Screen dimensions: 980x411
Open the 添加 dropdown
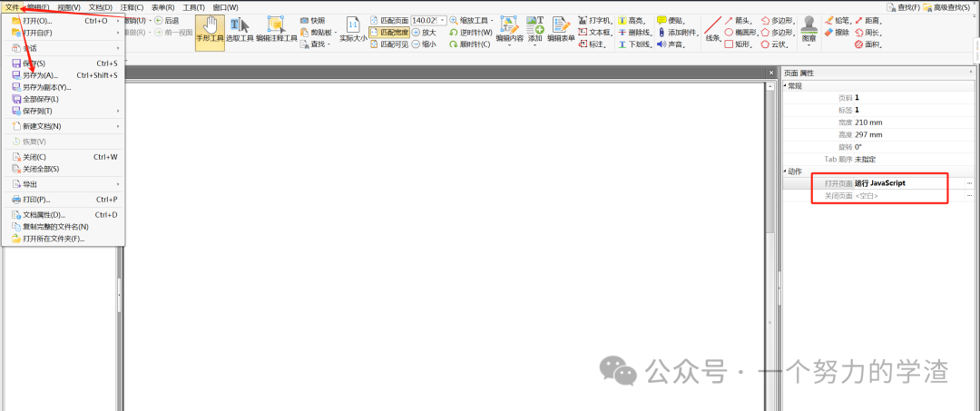click(x=534, y=45)
